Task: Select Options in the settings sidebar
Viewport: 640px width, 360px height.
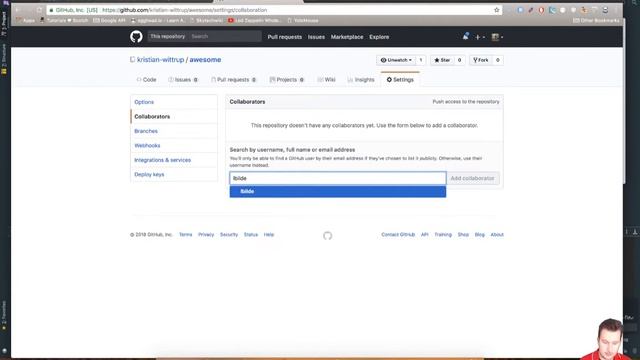Action: point(174,102)
